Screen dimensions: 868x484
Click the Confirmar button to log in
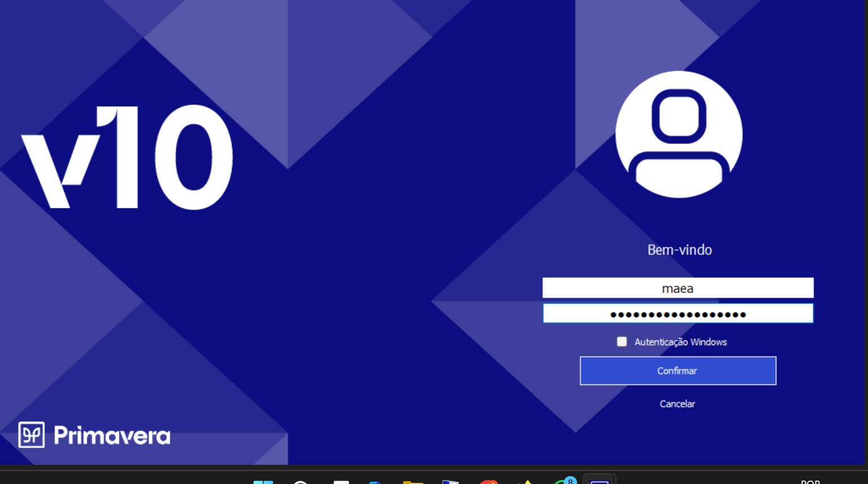click(x=678, y=370)
